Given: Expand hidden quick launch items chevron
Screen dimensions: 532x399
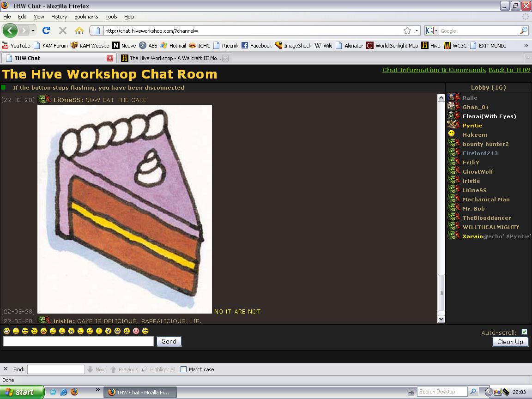Looking at the screenshot, I should click(98, 389).
